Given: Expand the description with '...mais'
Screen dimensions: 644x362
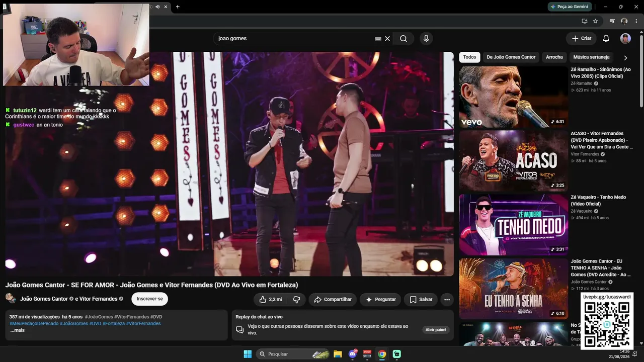Looking at the screenshot, I should click(x=18, y=330).
